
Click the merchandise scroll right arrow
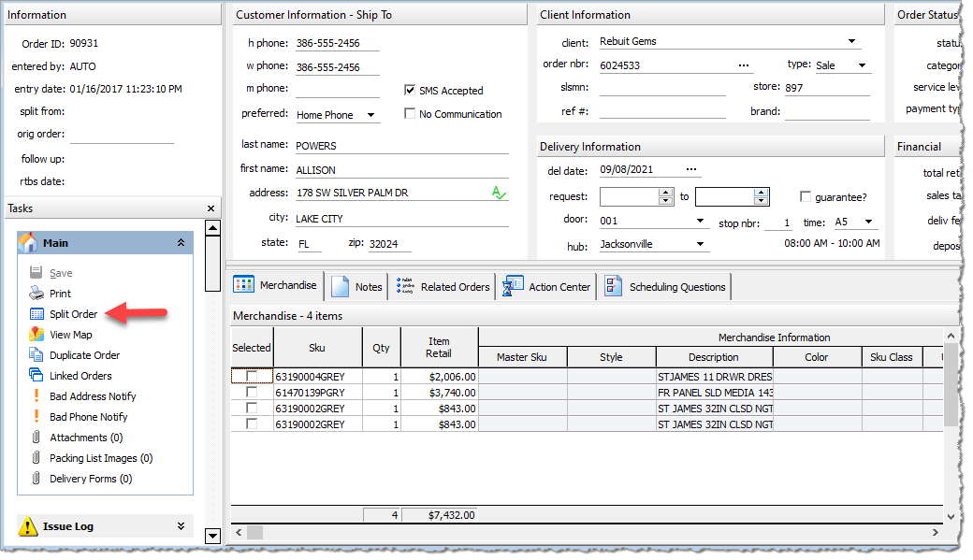click(x=936, y=532)
